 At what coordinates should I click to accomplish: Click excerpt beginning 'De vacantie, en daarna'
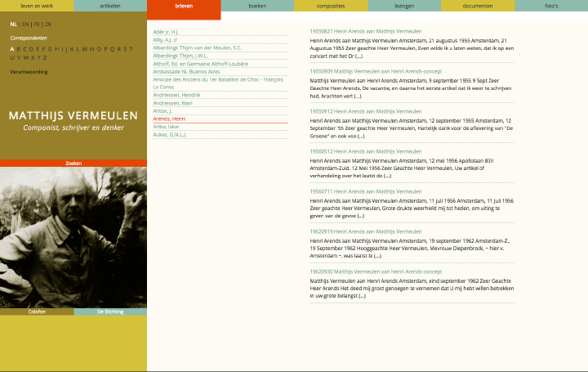(411, 88)
